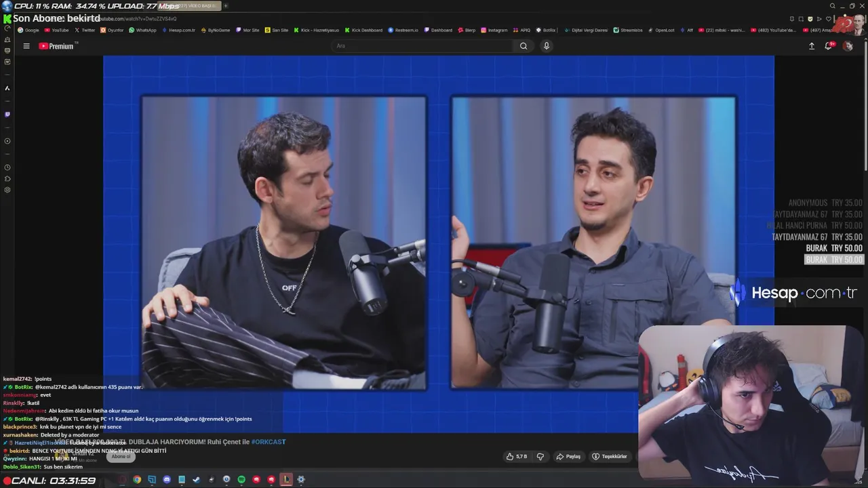Open the OpenLoot bookmark

coord(661,30)
